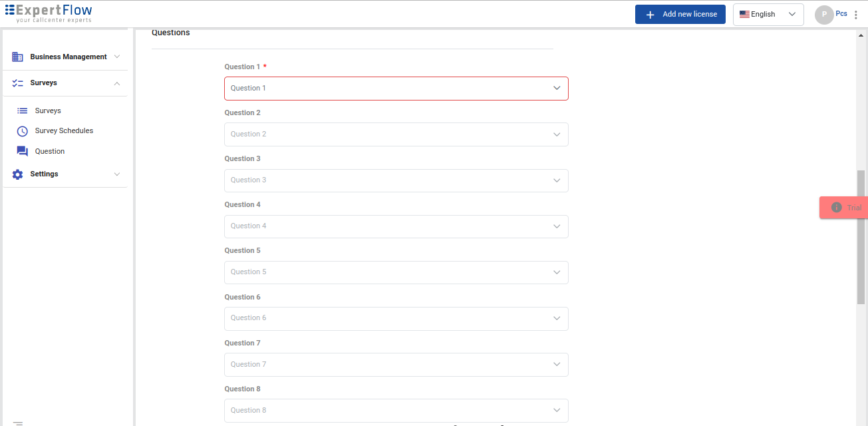Open Survey Schedules menu item
This screenshot has height=426, width=868.
click(x=64, y=131)
